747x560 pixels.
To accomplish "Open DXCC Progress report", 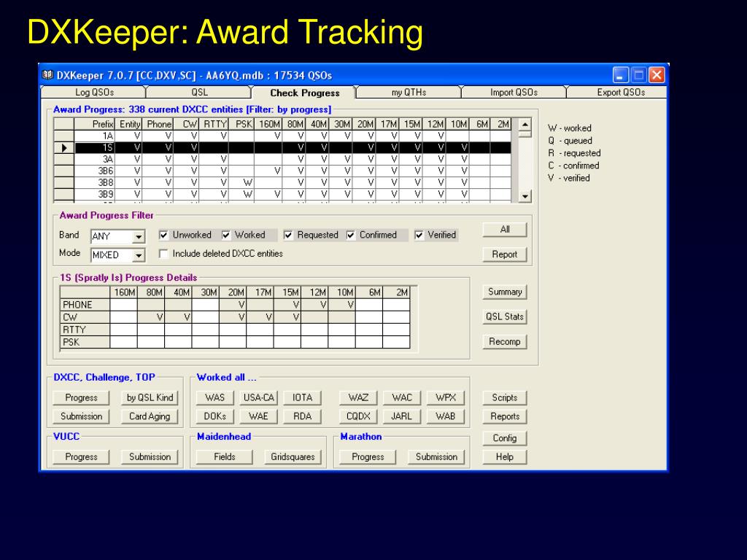I will [x=81, y=397].
